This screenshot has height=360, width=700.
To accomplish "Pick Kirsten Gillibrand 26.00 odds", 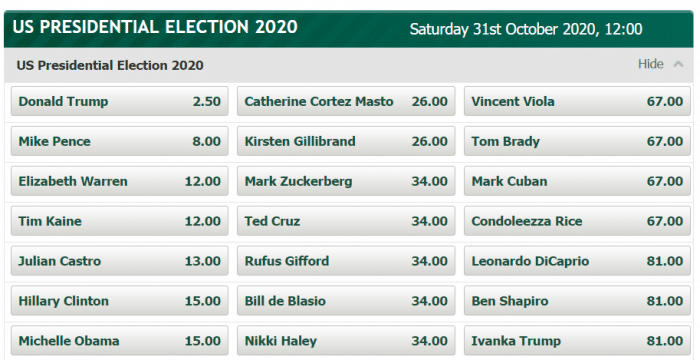I will (x=346, y=141).
